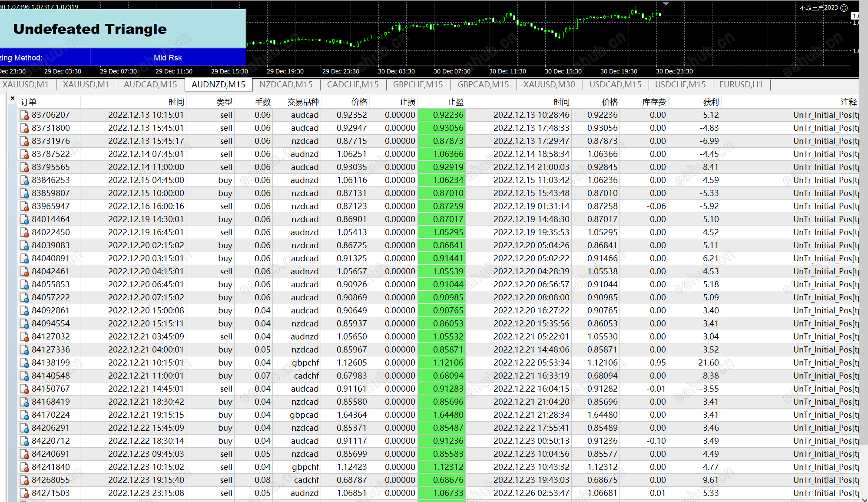Click the 止盈 take-profit column header
The height and width of the screenshot is (502, 868).
click(x=455, y=102)
